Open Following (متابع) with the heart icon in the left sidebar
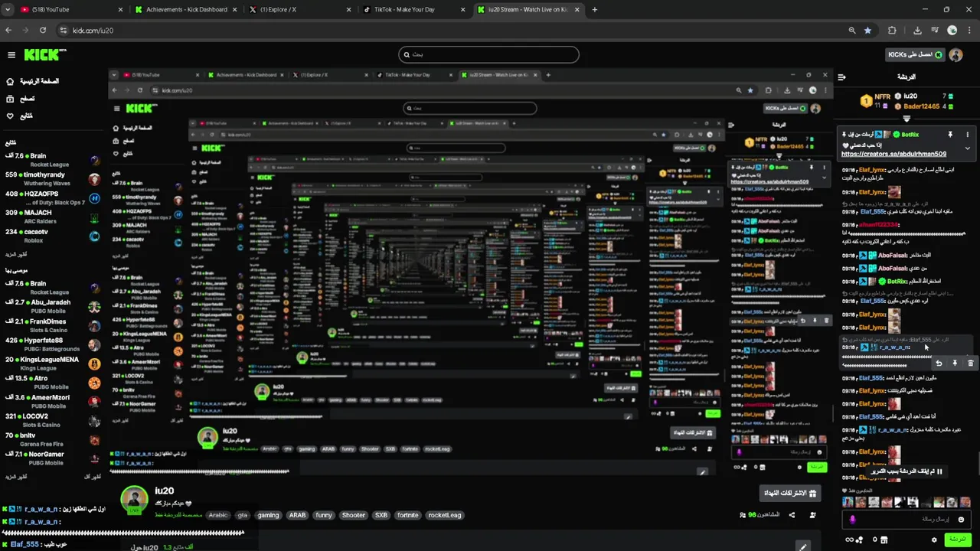This screenshot has width=980, height=551. point(19,116)
